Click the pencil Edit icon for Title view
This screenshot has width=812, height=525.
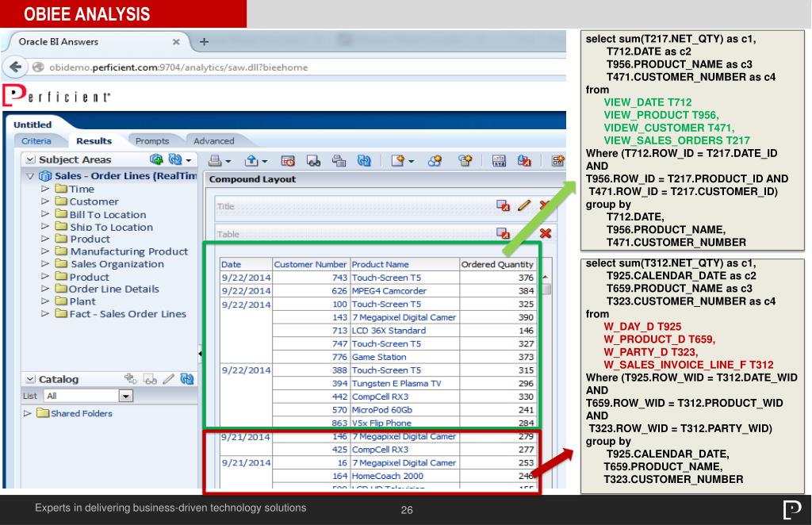click(524, 205)
